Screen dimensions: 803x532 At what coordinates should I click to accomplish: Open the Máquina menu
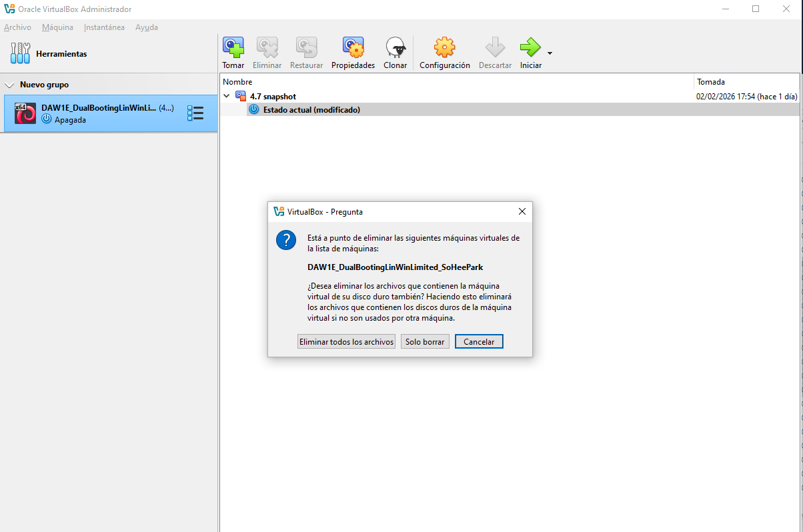point(57,27)
